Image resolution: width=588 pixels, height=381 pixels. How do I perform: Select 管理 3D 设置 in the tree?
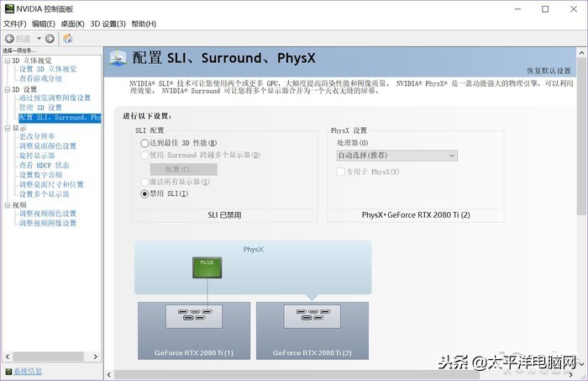pyautogui.click(x=40, y=108)
